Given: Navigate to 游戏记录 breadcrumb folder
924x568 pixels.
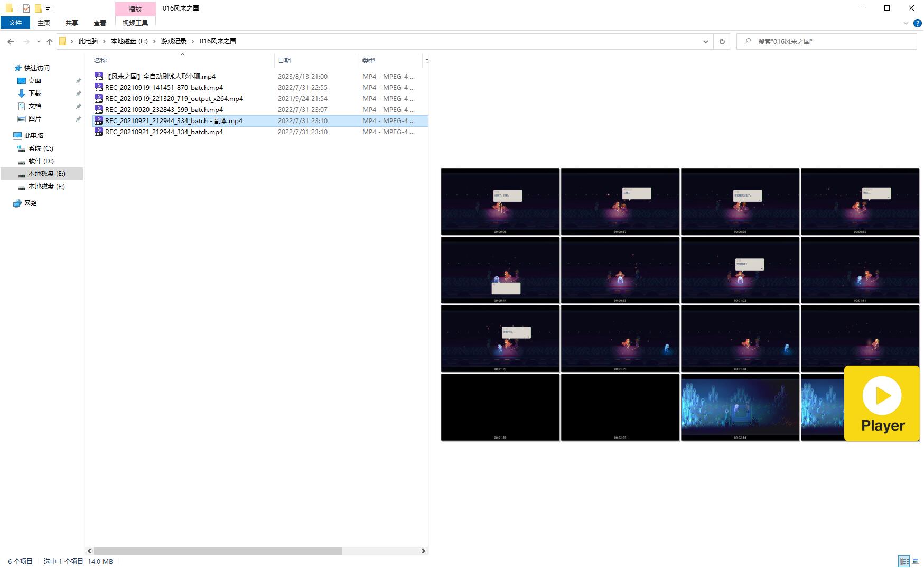Looking at the screenshot, I should 173,41.
